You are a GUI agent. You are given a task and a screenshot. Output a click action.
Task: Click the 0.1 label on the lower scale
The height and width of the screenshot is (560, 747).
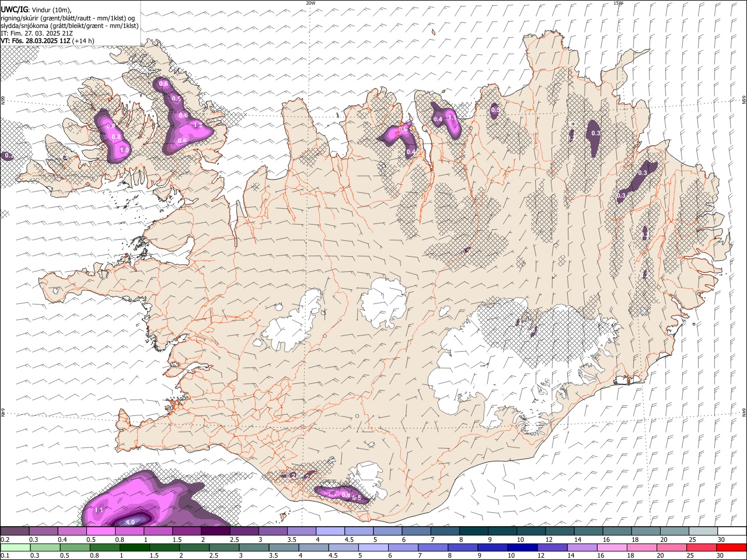[5, 556]
